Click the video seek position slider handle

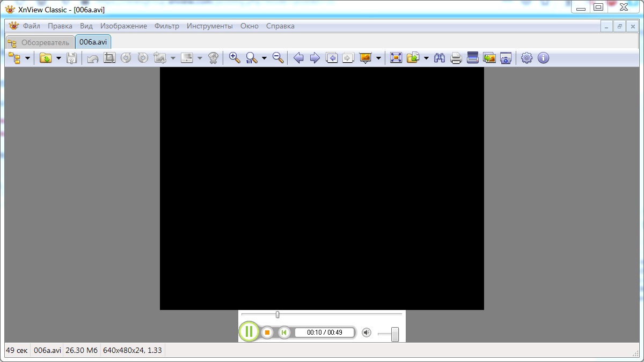click(x=277, y=315)
